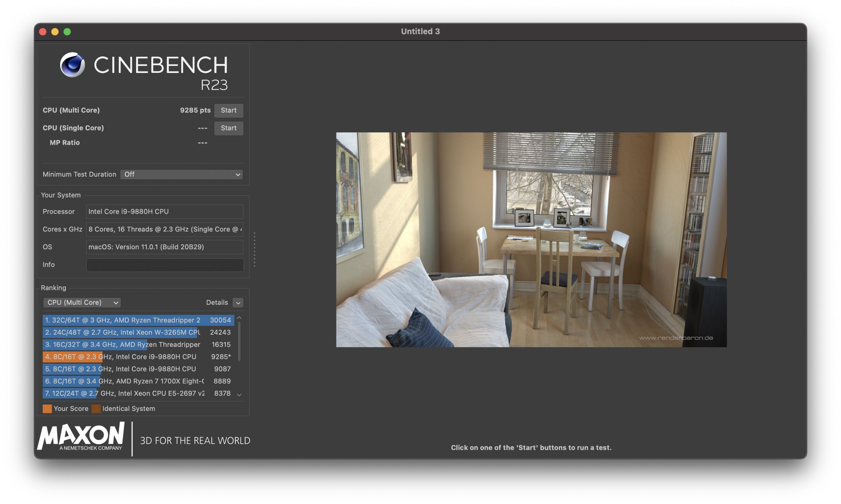Click the rendered room preview image

531,240
